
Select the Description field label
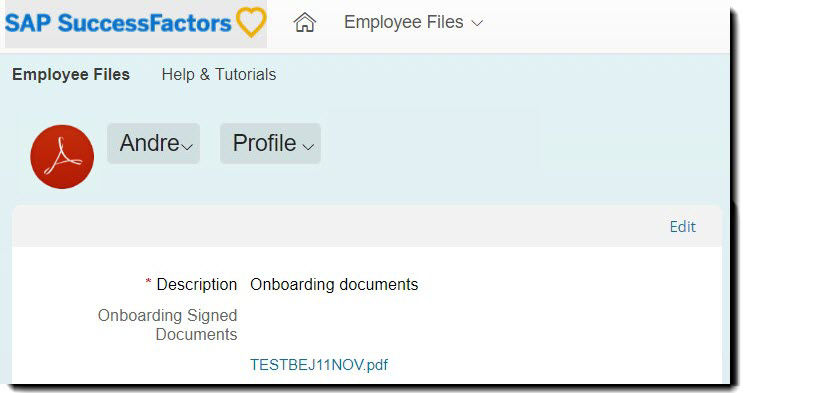(196, 284)
